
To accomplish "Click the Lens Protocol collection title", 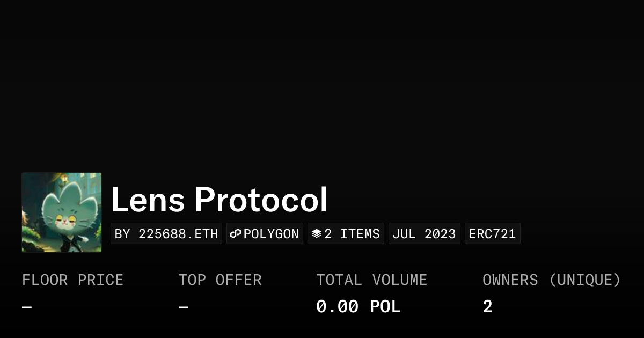I will coord(219,200).
